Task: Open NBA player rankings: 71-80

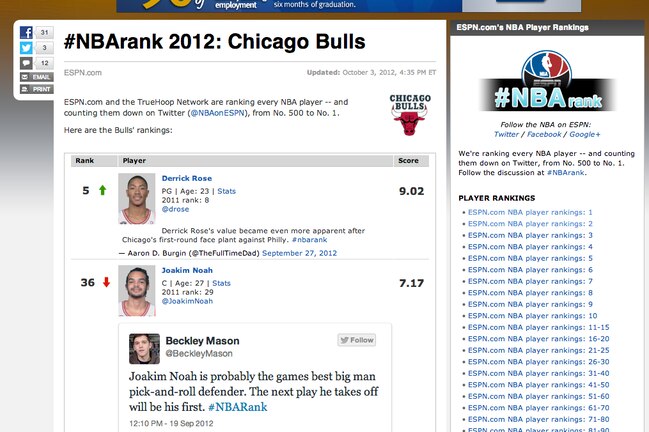Action: [538, 419]
